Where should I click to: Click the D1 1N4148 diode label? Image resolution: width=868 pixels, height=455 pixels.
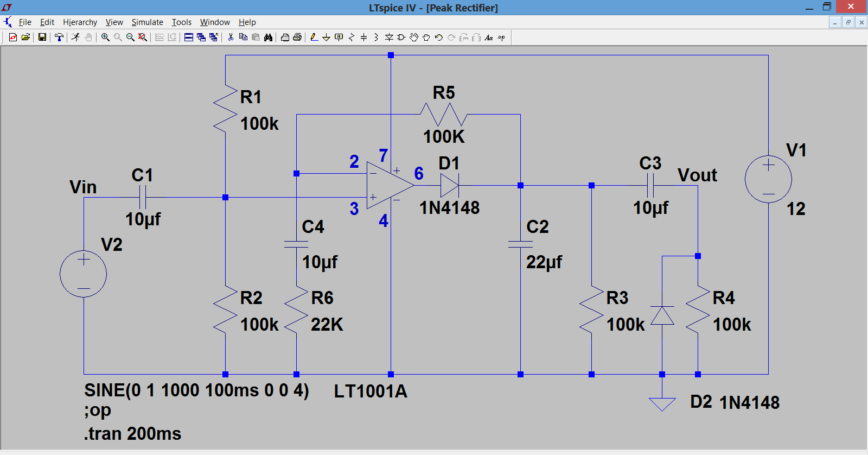point(449,207)
